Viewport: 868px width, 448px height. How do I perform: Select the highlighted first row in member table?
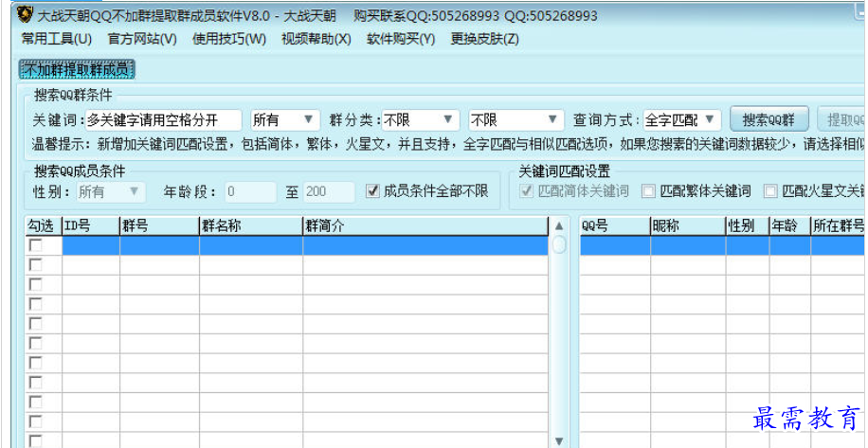click(722, 245)
